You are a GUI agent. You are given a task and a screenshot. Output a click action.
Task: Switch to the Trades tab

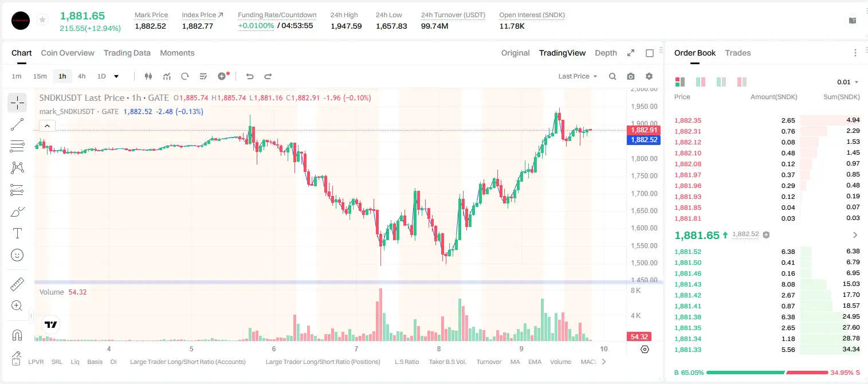click(x=738, y=53)
